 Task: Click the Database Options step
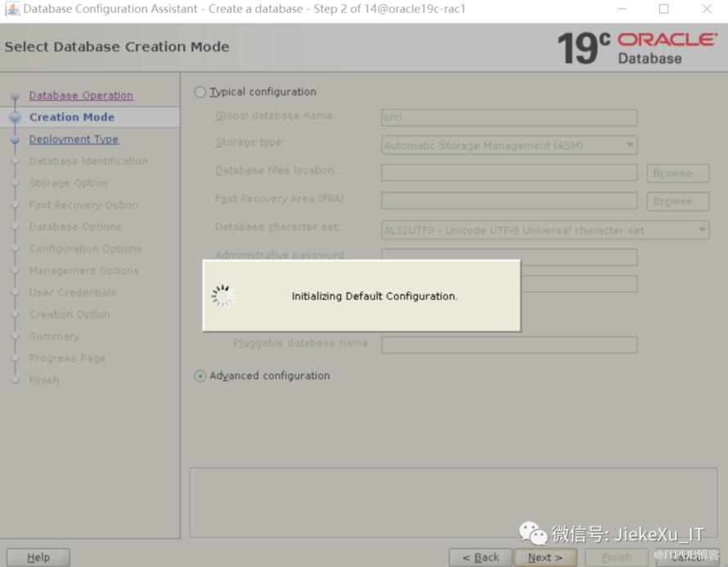point(75,227)
